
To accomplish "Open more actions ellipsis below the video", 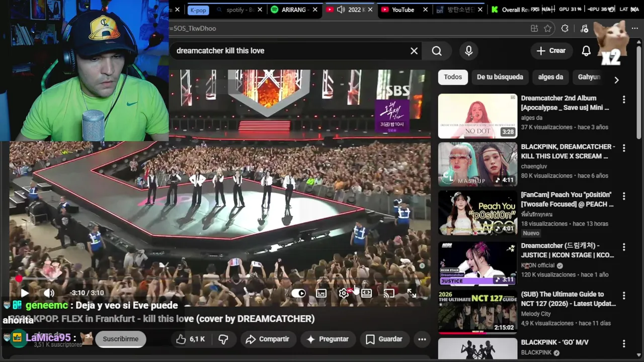I will (422, 339).
